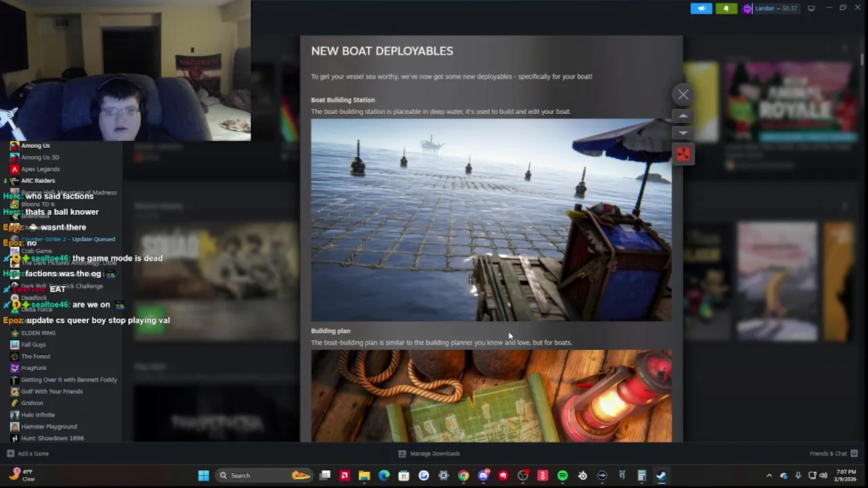Screen dimensions: 868x488
Task: Click the Apex Legends game icon
Action: point(14,169)
